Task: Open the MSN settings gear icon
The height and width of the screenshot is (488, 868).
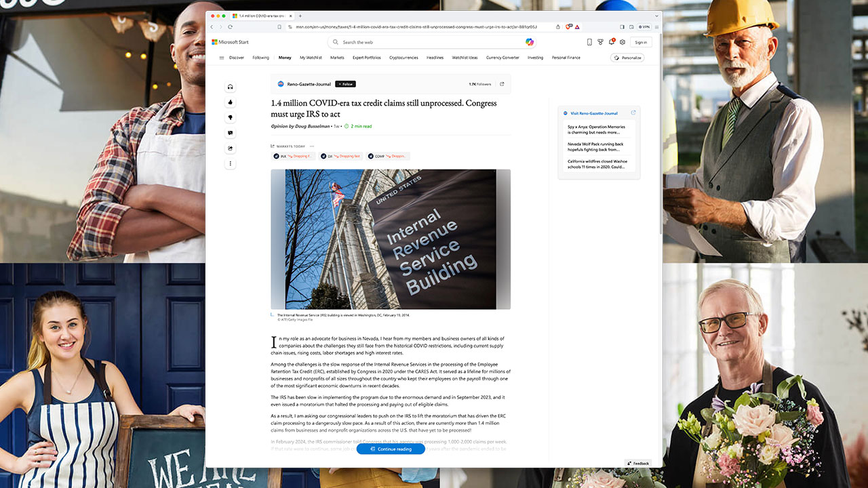Action: (623, 42)
